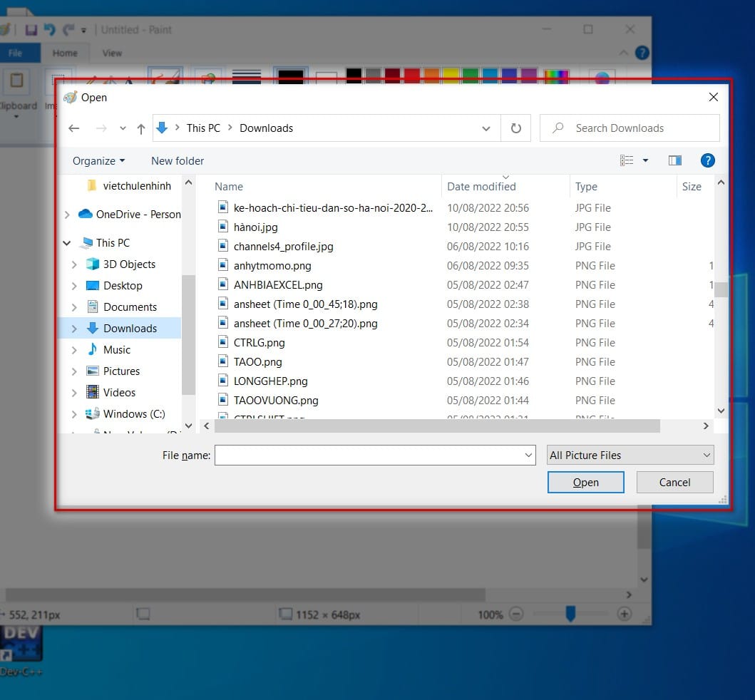Viewport: 755px width, 700px height.
Task: Switch to Paint's View tab
Action: [111, 52]
